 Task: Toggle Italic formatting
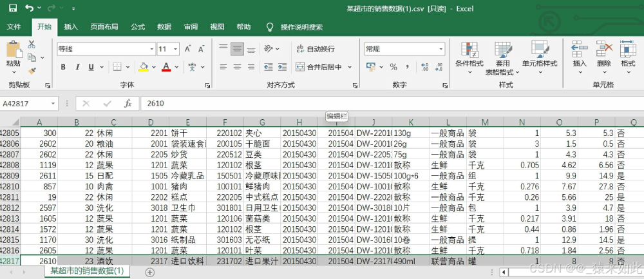tap(77, 67)
